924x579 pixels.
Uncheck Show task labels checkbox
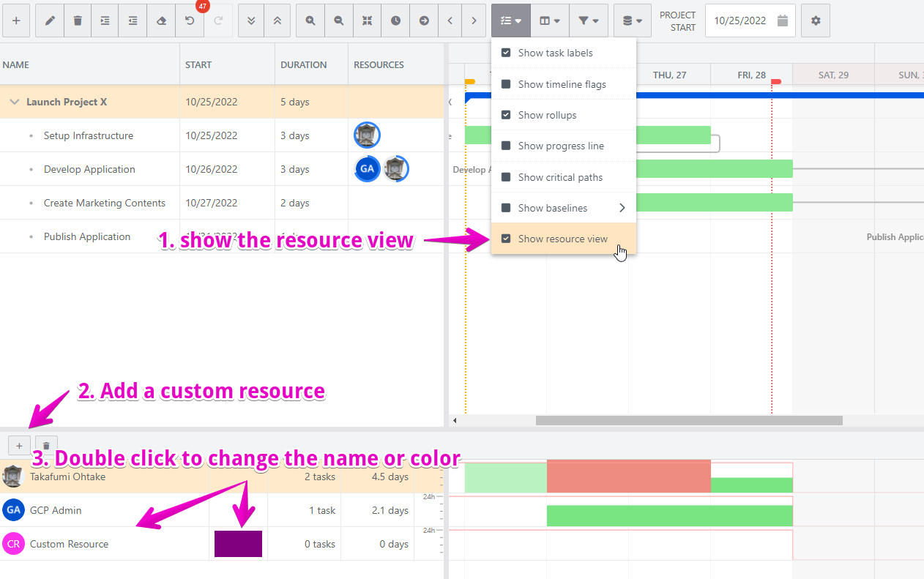pyautogui.click(x=506, y=53)
